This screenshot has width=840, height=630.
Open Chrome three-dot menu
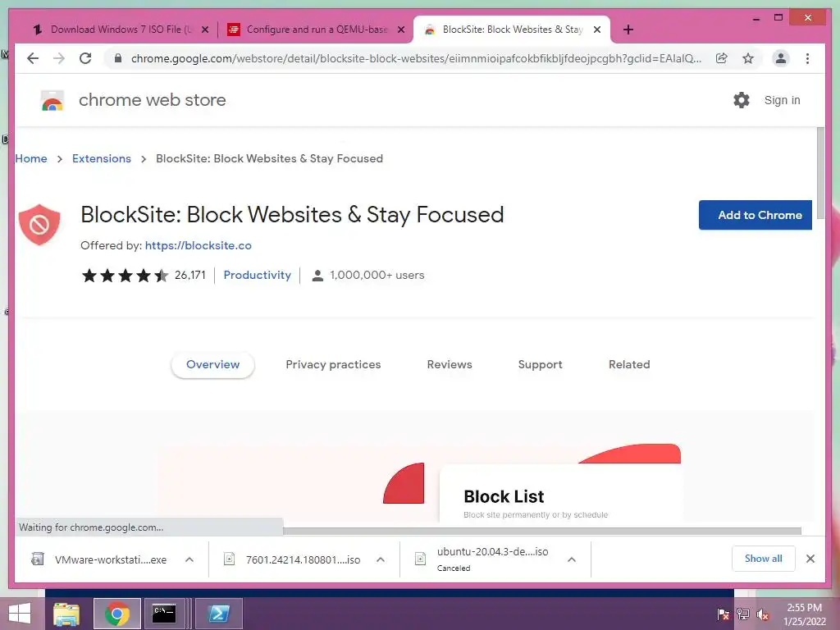pos(807,58)
